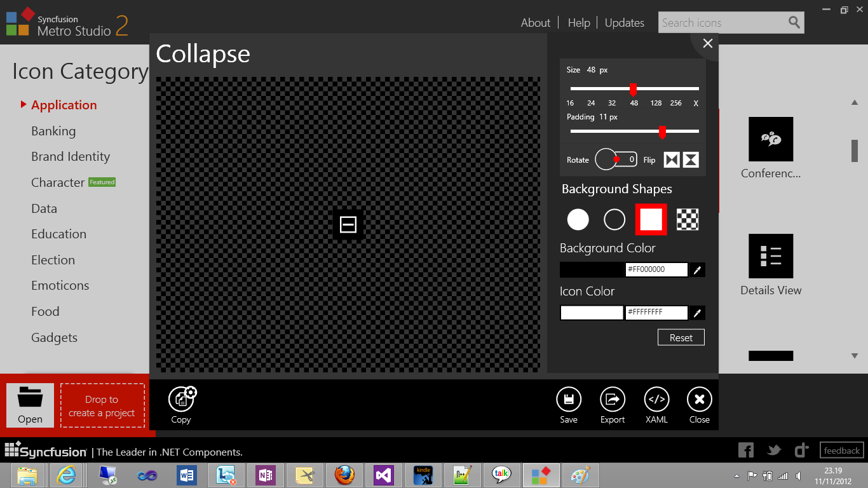Flip the icon horizontally
This screenshot has height=488, width=868.
672,159
